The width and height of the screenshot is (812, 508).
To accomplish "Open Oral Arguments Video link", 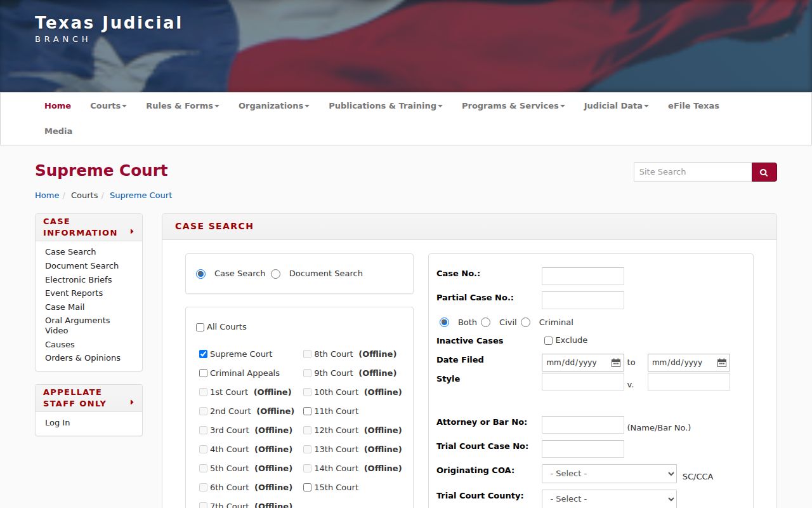I will click(x=77, y=326).
